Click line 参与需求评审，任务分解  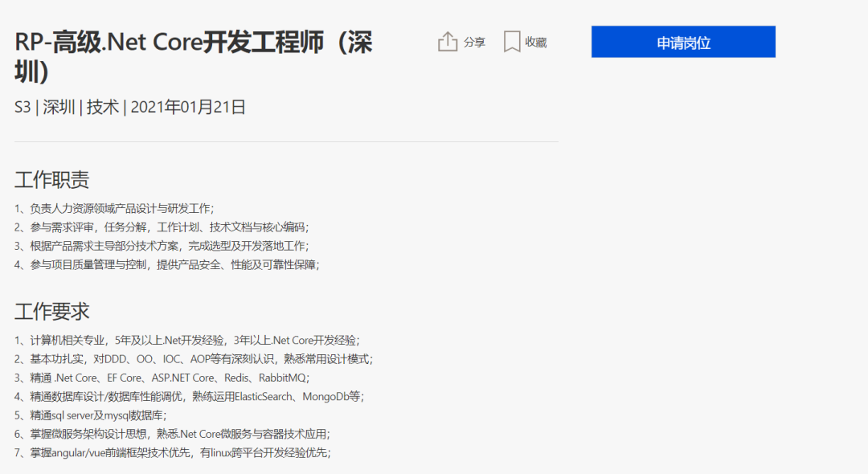[x=162, y=227]
